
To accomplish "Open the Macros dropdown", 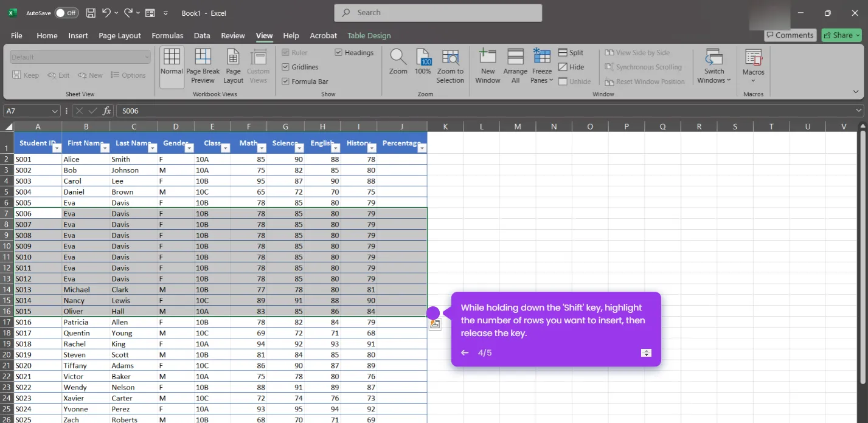I will [753, 66].
